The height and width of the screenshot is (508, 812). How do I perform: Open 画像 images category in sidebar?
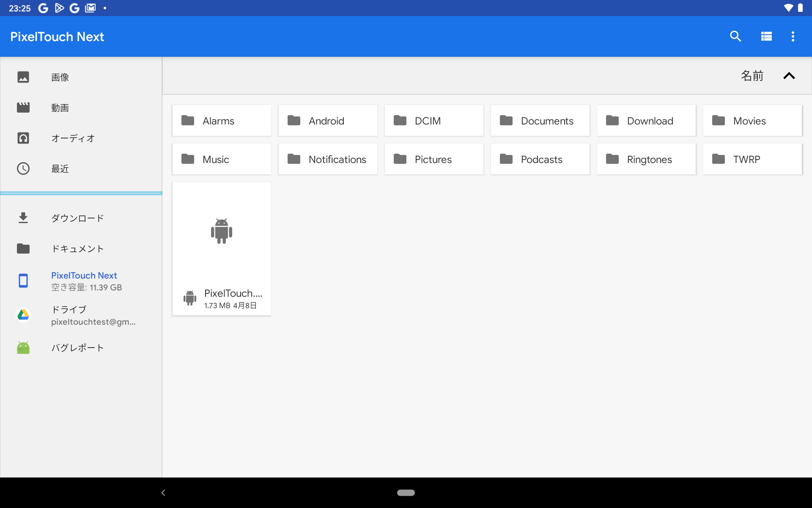click(60, 77)
